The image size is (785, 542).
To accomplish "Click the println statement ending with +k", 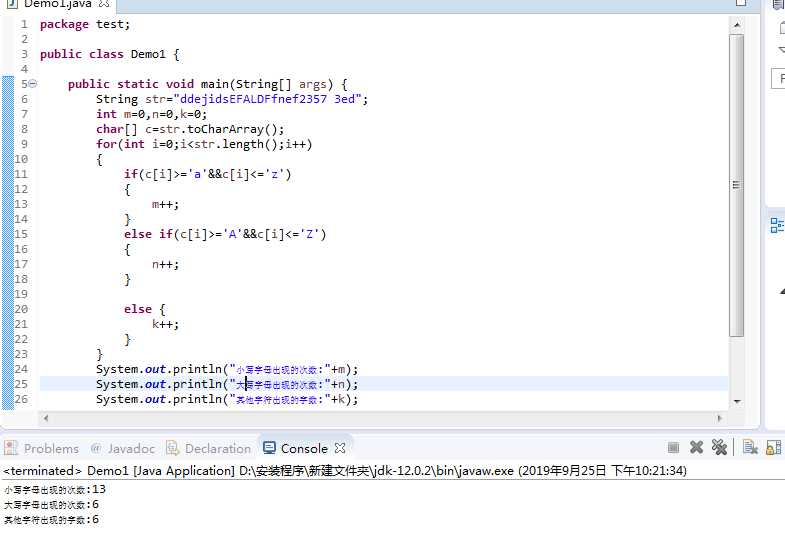I will (x=227, y=399).
